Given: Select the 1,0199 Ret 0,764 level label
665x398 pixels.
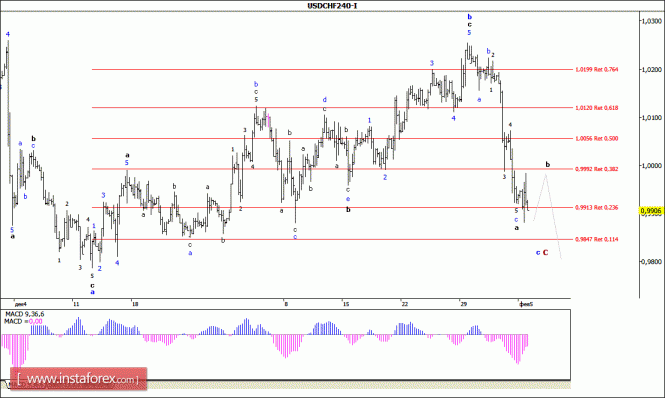Looking at the screenshot, I should (596, 69).
